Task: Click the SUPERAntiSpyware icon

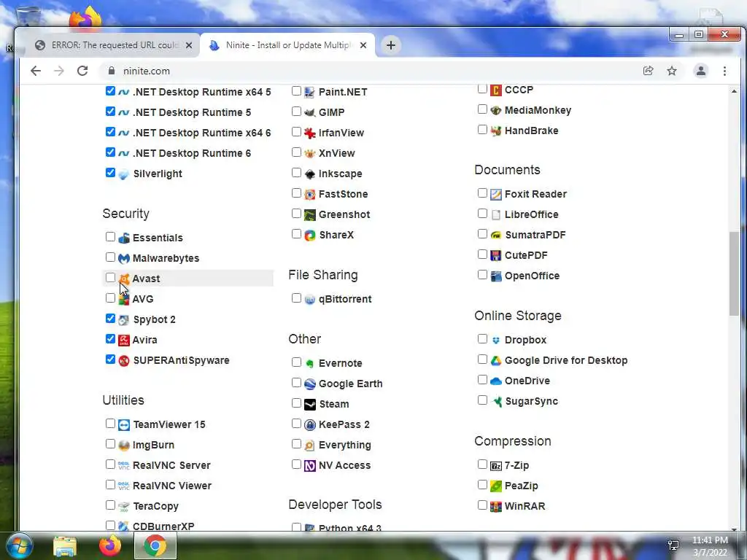Action: 124,360
